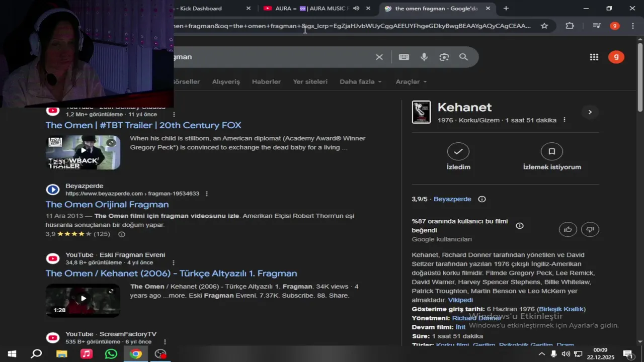This screenshot has height=362, width=644.
Task: Click the thumbs up rating icon
Action: pyautogui.click(x=568, y=229)
